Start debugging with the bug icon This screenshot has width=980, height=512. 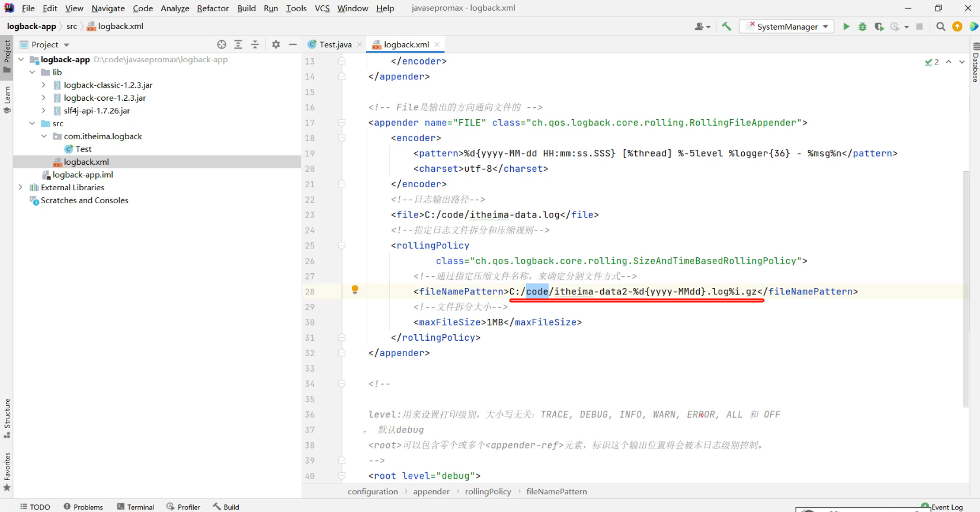pos(863,27)
